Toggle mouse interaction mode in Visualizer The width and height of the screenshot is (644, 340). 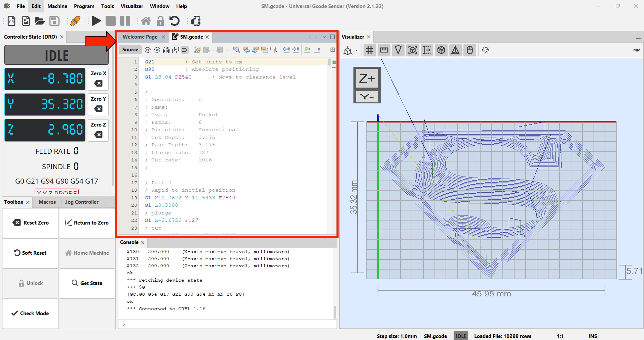470,50
